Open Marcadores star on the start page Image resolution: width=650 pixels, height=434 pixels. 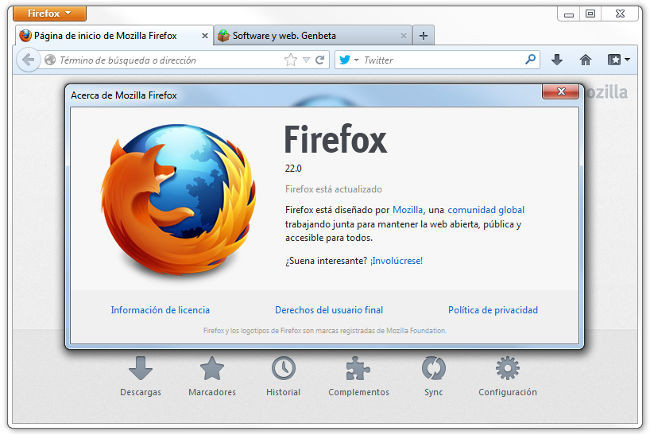tap(212, 376)
